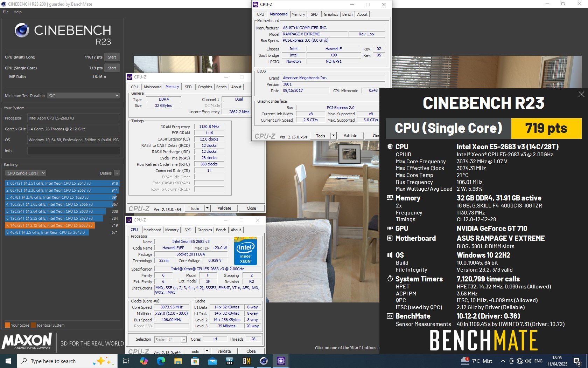Click the Meet Now tray icon

point(511,361)
